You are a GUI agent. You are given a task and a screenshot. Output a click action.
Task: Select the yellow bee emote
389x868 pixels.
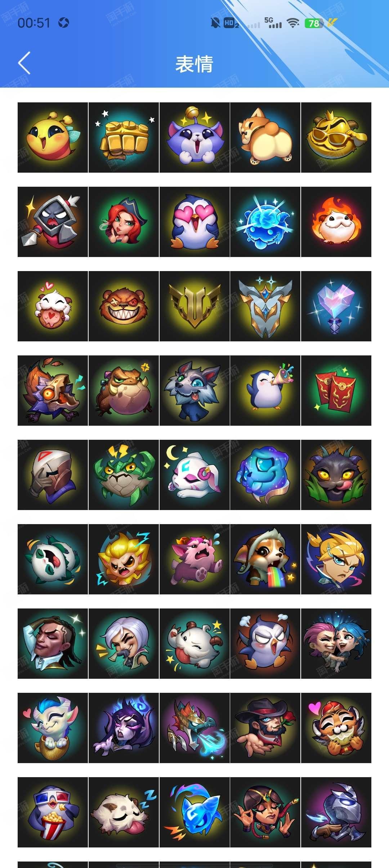(53, 137)
